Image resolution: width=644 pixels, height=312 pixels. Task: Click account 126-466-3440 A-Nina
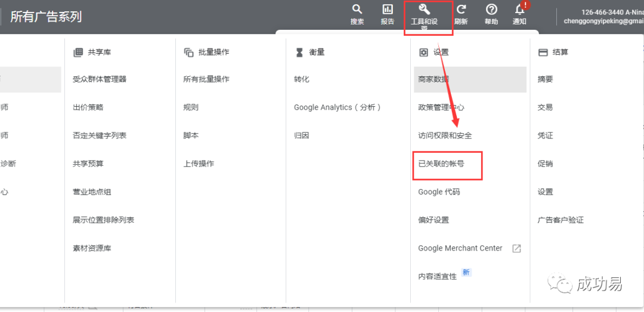(x=612, y=13)
